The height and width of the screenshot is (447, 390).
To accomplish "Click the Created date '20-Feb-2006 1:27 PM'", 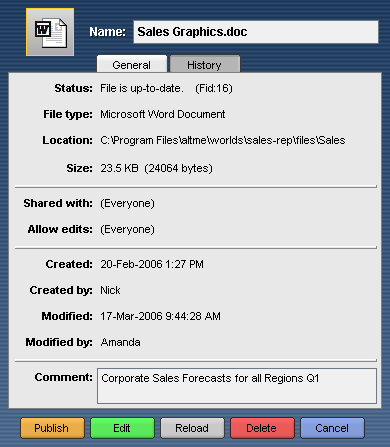I will tap(152, 264).
